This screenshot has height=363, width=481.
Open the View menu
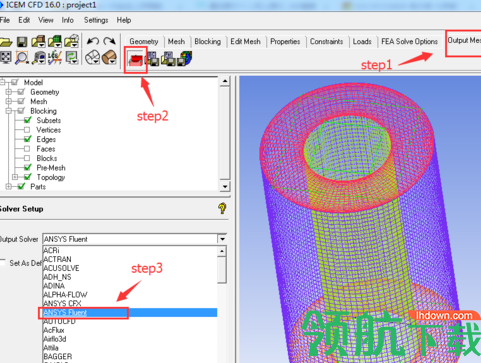[46, 20]
